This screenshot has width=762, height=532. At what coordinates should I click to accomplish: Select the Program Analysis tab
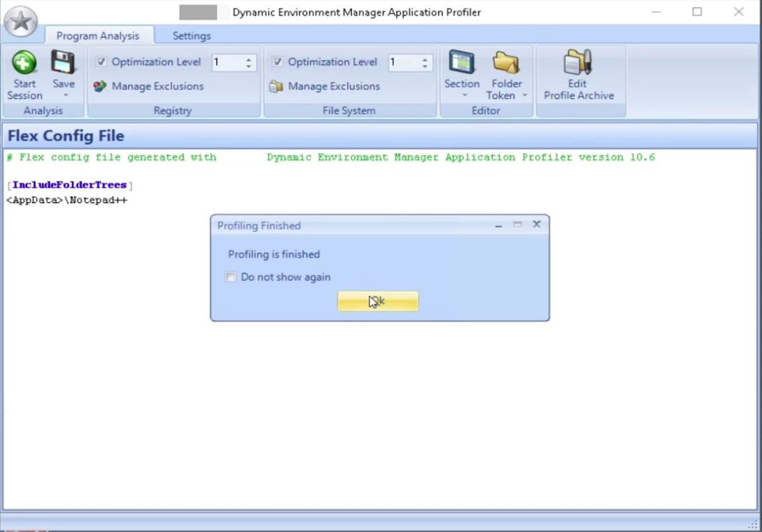coord(99,36)
